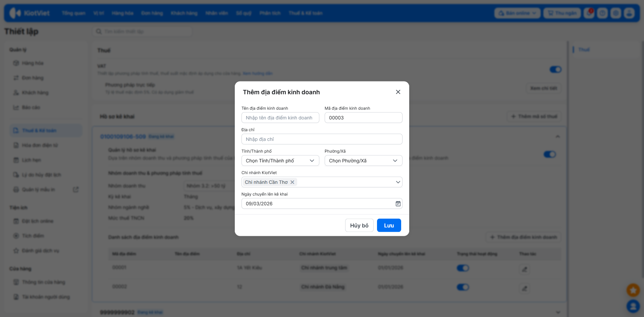The image size is (644, 317).
Task: Select Hóa đơn điện tử in the sidebar
Action: click(46, 145)
